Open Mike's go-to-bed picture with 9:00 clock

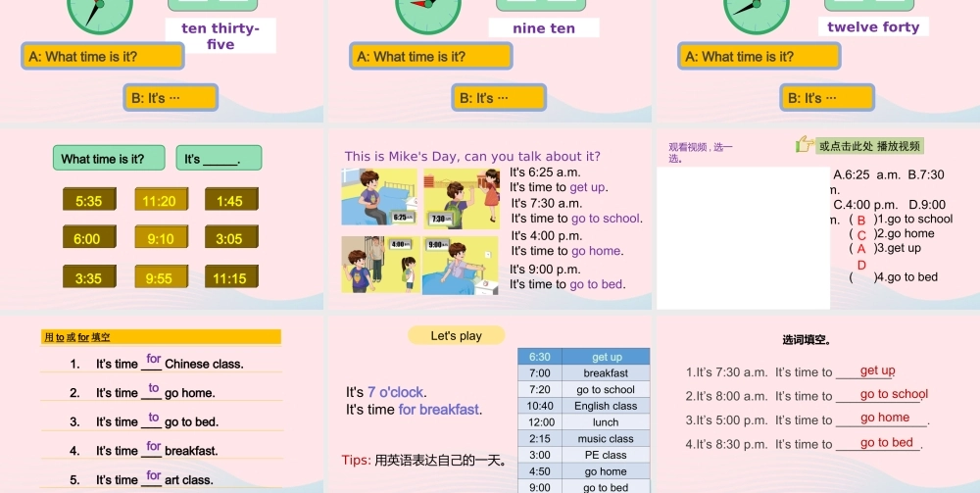(x=461, y=265)
